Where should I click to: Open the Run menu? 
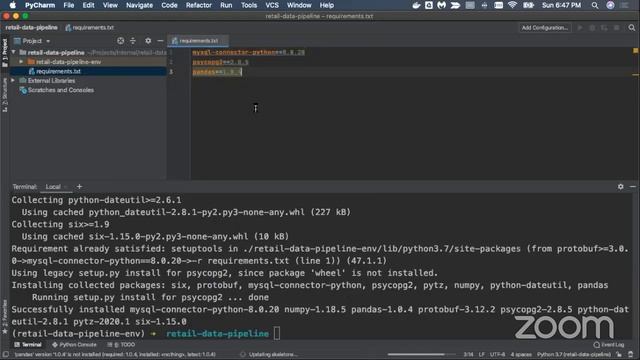226,5
